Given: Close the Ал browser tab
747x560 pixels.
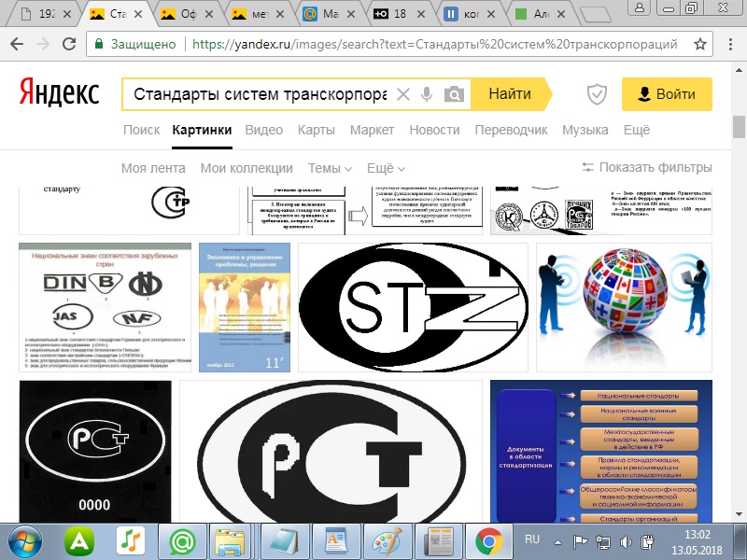Looking at the screenshot, I should (x=561, y=14).
